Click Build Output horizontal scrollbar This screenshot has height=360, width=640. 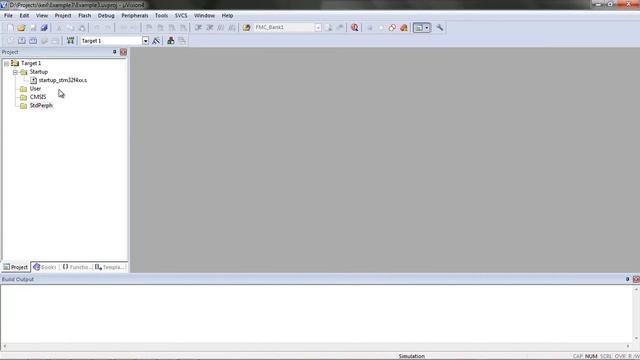tap(316, 346)
